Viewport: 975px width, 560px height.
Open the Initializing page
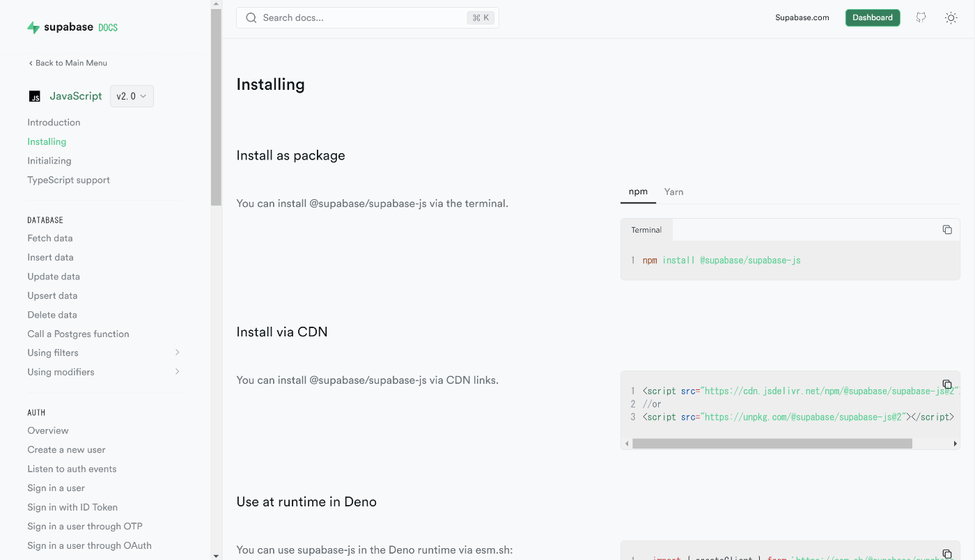coord(49,161)
